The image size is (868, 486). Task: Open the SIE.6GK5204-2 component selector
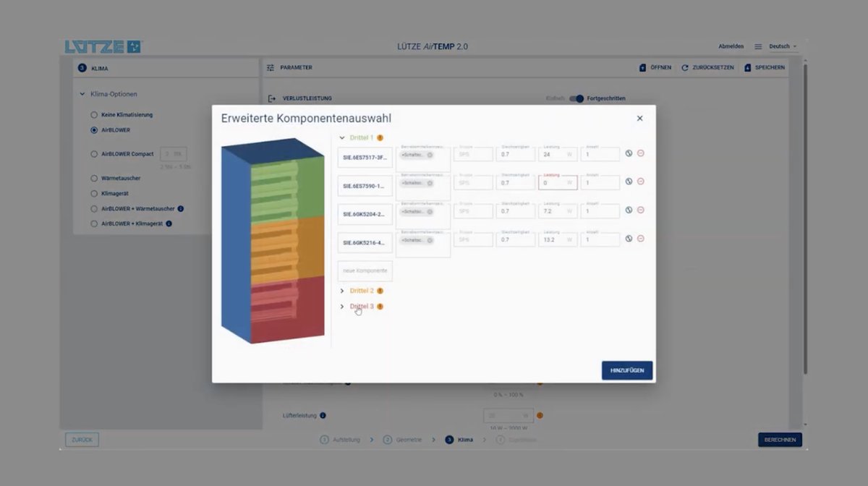pyautogui.click(x=365, y=214)
